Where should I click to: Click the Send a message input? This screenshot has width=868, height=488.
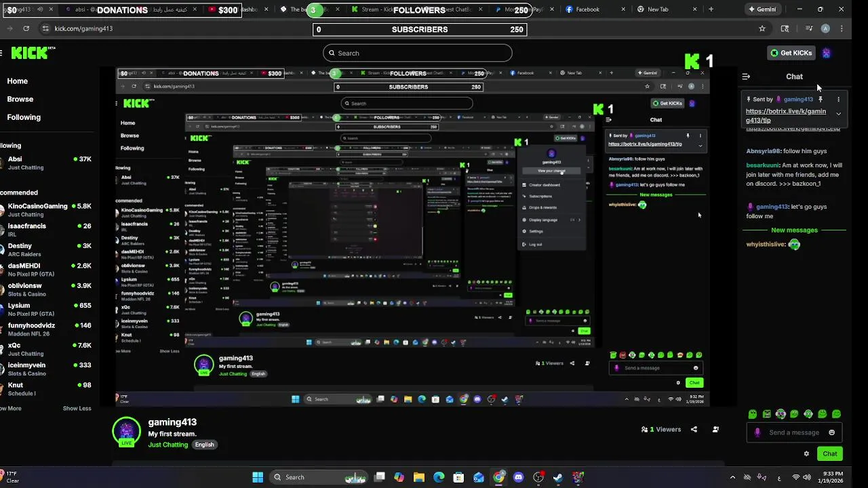[x=794, y=432]
